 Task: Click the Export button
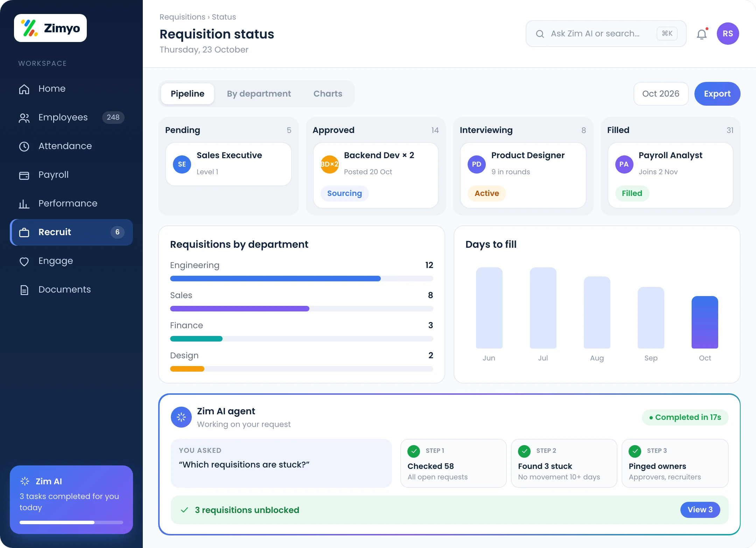pos(717,94)
